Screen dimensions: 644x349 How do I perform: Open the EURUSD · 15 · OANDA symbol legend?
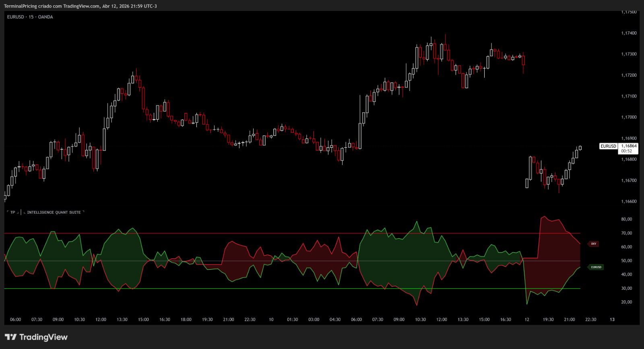pyautogui.click(x=30, y=17)
